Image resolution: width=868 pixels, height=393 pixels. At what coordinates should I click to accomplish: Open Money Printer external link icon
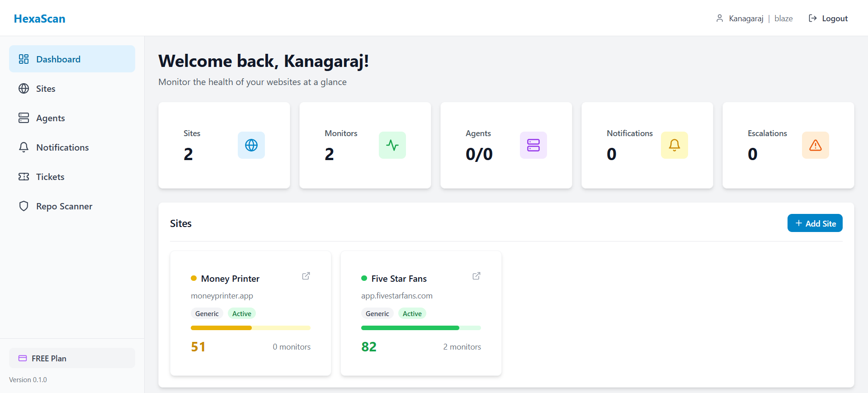point(306,276)
